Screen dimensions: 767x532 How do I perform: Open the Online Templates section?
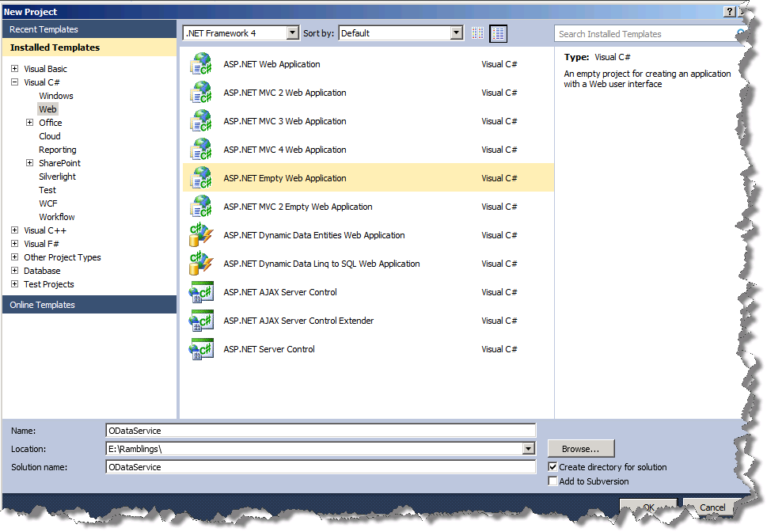click(89, 305)
